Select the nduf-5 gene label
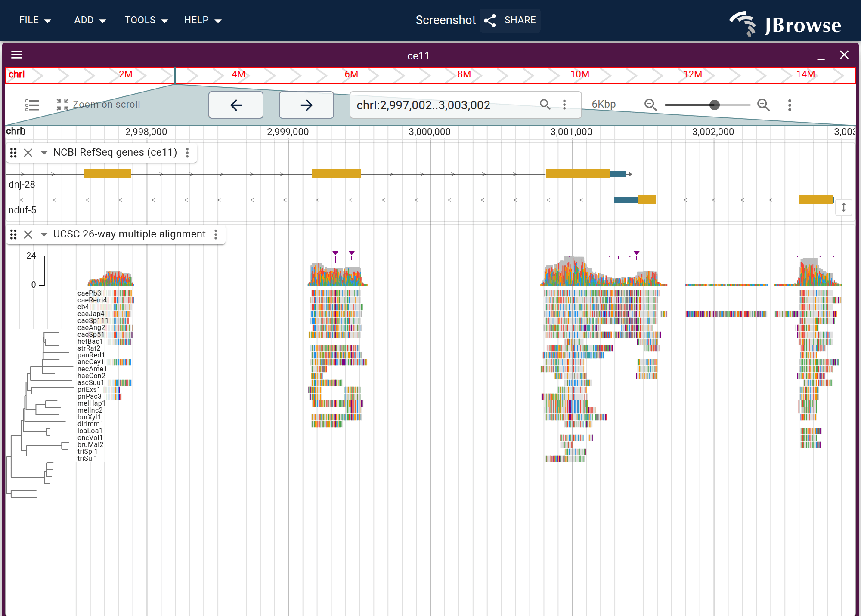This screenshot has height=616, width=861. click(x=22, y=210)
